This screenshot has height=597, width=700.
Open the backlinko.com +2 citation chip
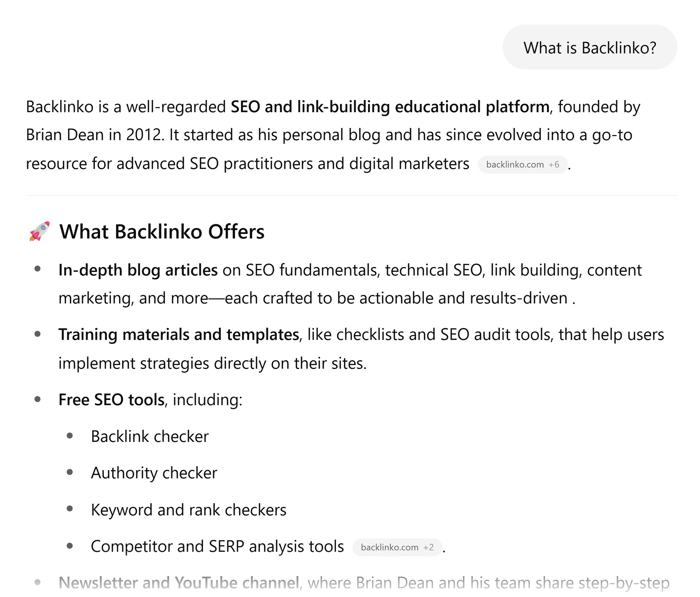tap(397, 547)
